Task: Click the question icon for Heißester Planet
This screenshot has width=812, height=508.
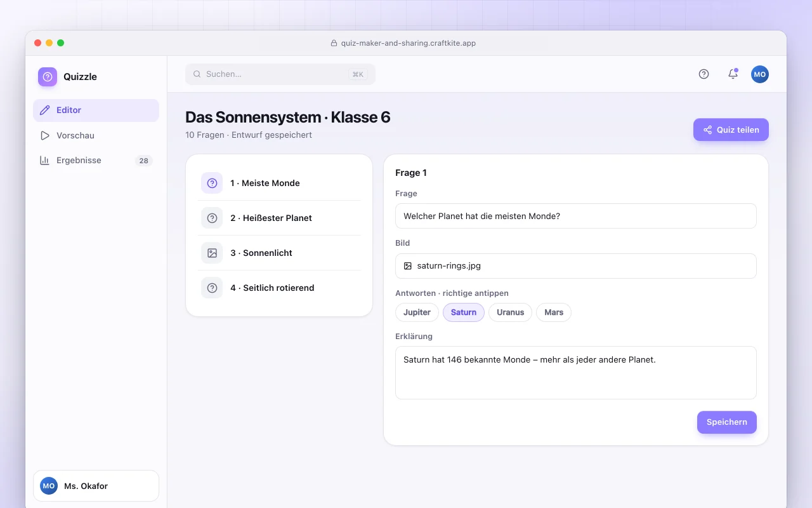Action: [212, 218]
